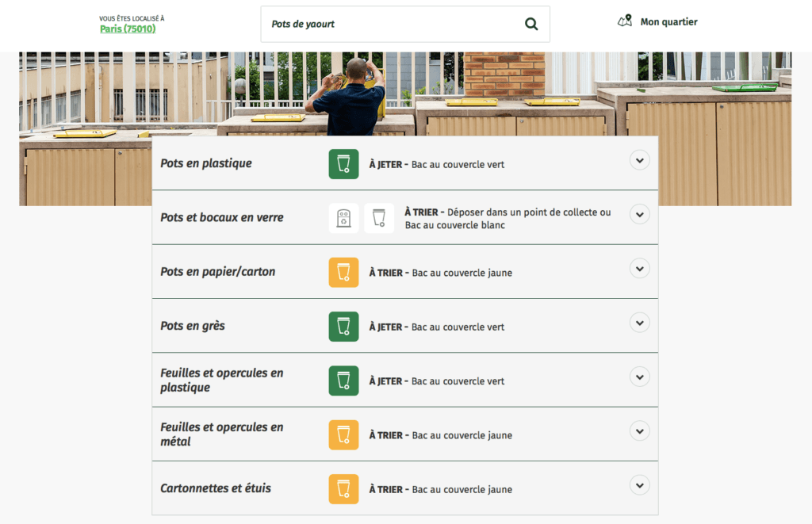Open the Paris (75010) location link
The height and width of the screenshot is (524, 812).
point(128,29)
